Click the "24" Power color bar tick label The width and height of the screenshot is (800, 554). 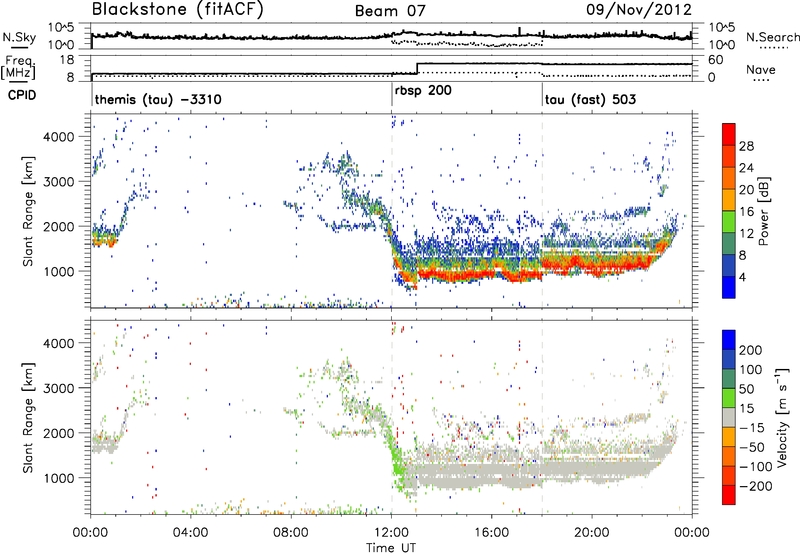coord(746,168)
